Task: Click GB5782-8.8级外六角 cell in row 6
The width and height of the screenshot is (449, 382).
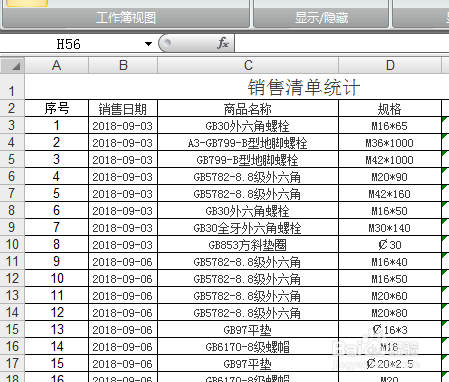Action: [x=248, y=176]
